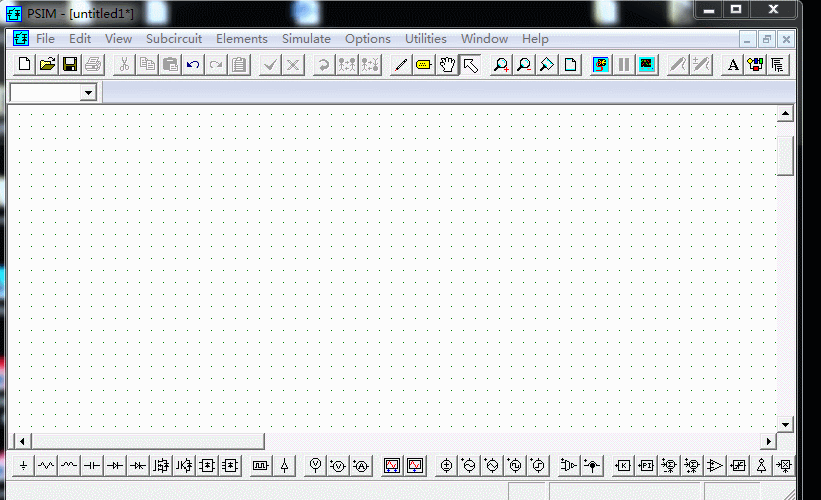Pick the triangular Comparator block icon
821x500 pixels.
[x=715, y=465]
